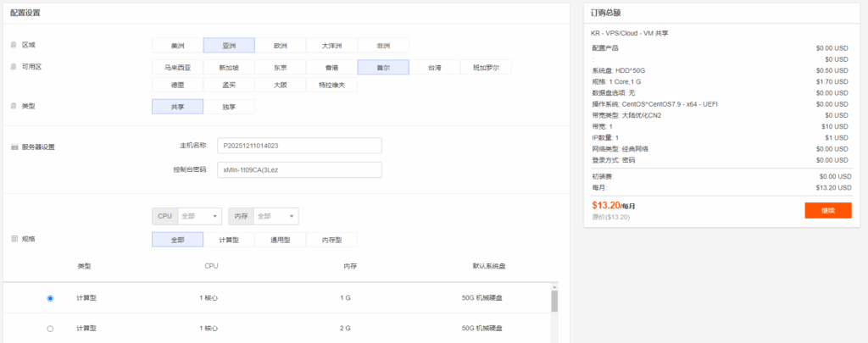Select the 1 核心 2 G radio button
868x343 pixels.
51,328
